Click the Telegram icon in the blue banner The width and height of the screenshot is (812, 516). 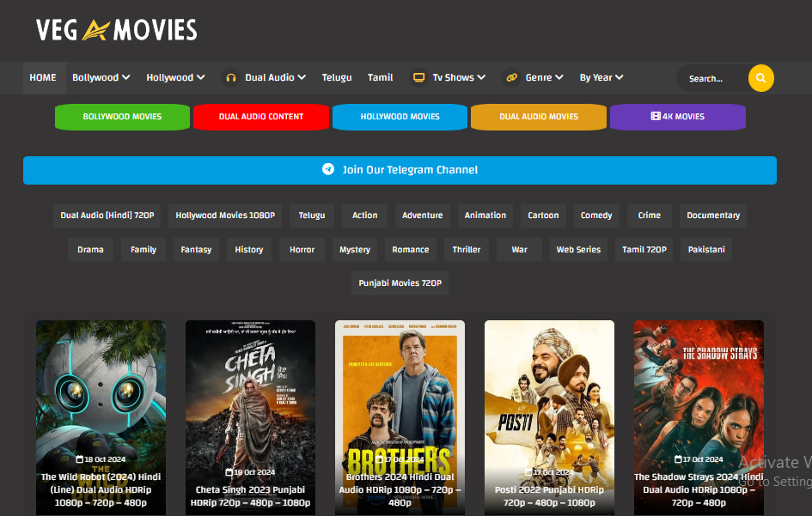tap(327, 169)
